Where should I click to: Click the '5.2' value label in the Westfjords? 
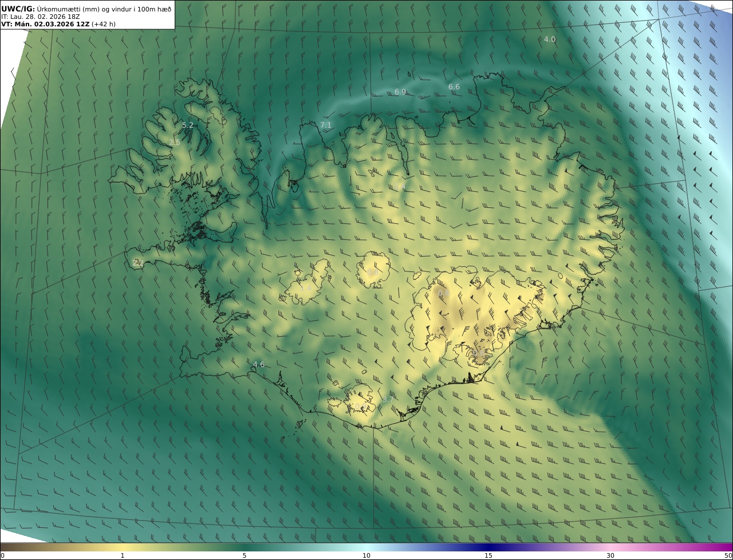click(x=187, y=125)
